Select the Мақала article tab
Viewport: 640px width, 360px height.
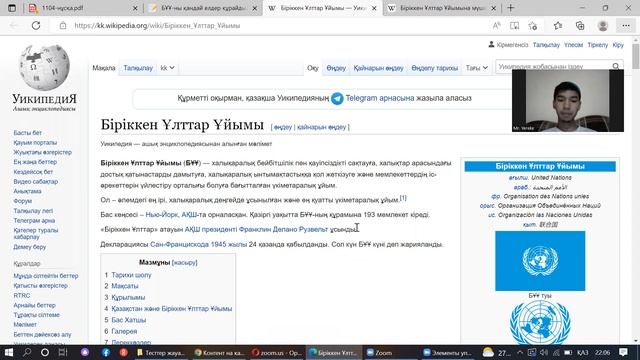coord(104,68)
